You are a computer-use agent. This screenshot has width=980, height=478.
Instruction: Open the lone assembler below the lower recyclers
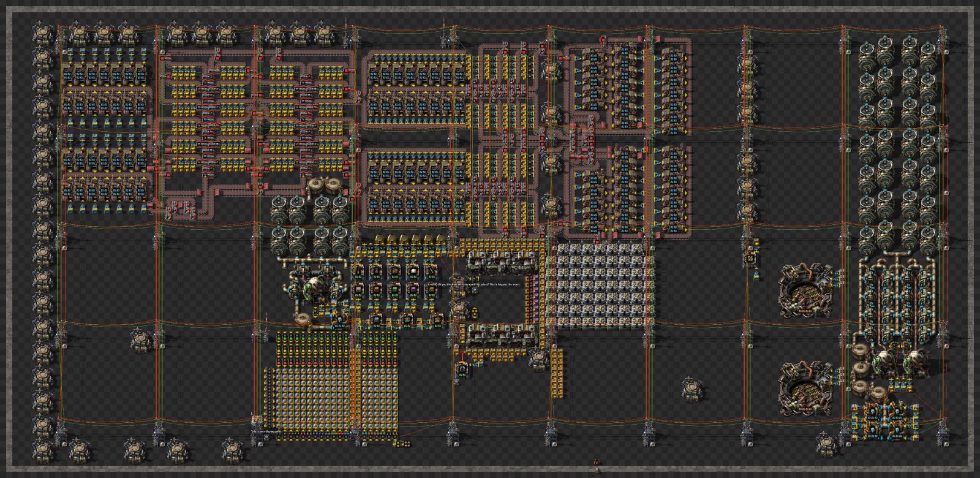click(462, 369)
